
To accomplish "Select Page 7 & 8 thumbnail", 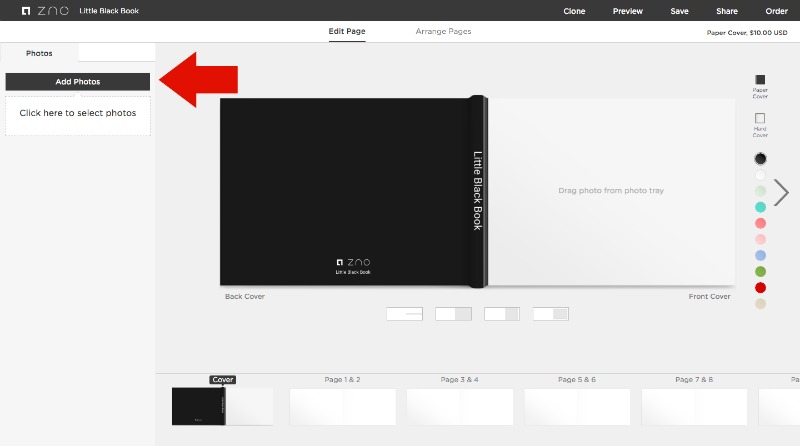I will pyautogui.click(x=694, y=407).
